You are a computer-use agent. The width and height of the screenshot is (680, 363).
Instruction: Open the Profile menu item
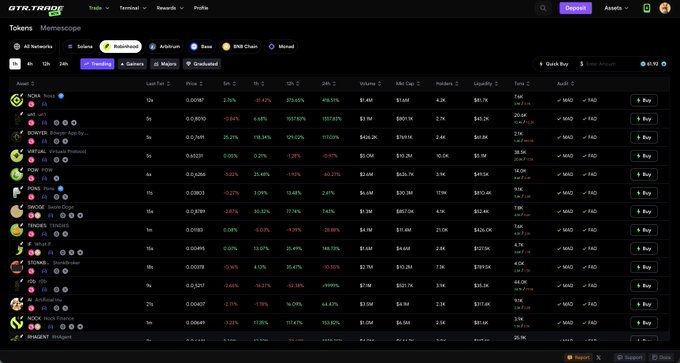tap(201, 8)
